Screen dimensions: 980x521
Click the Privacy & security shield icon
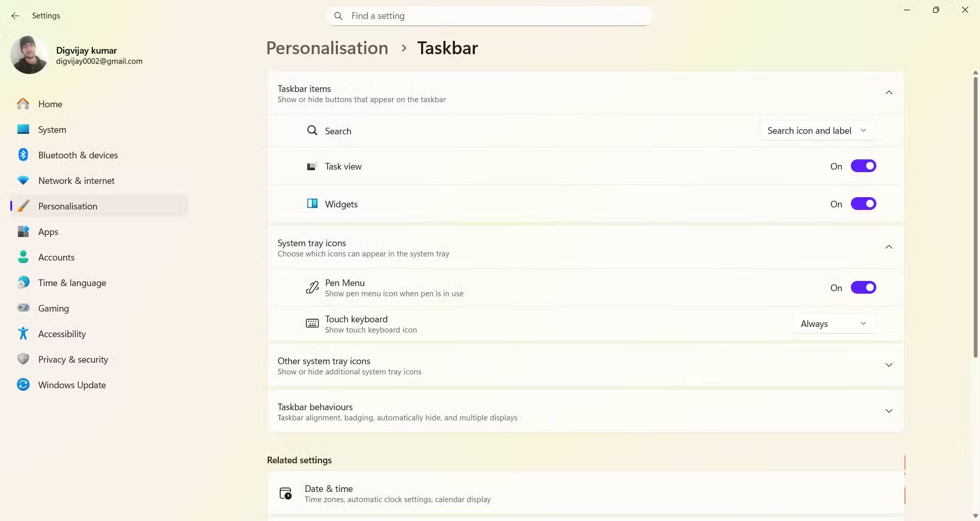[23, 359]
